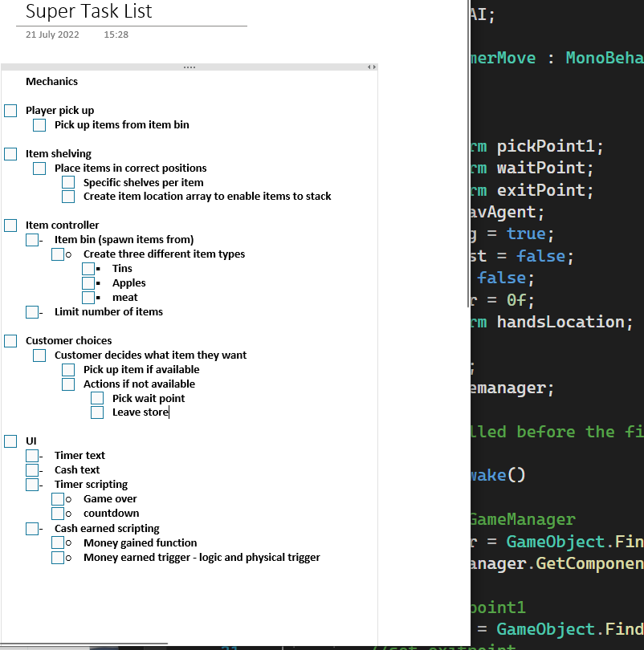This screenshot has height=650, width=644.
Task: Tick 'Place items in correct positions' checkbox
Action: click(x=39, y=169)
